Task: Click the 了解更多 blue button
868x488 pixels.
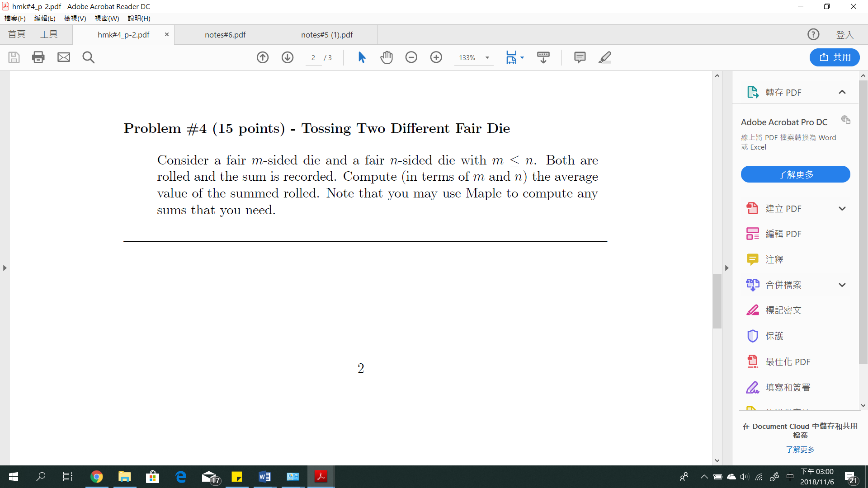Action: (x=795, y=174)
